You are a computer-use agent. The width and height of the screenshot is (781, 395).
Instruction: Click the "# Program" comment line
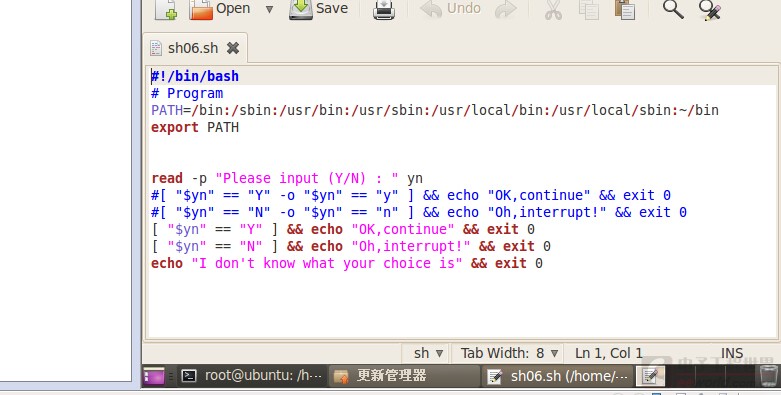click(x=187, y=93)
